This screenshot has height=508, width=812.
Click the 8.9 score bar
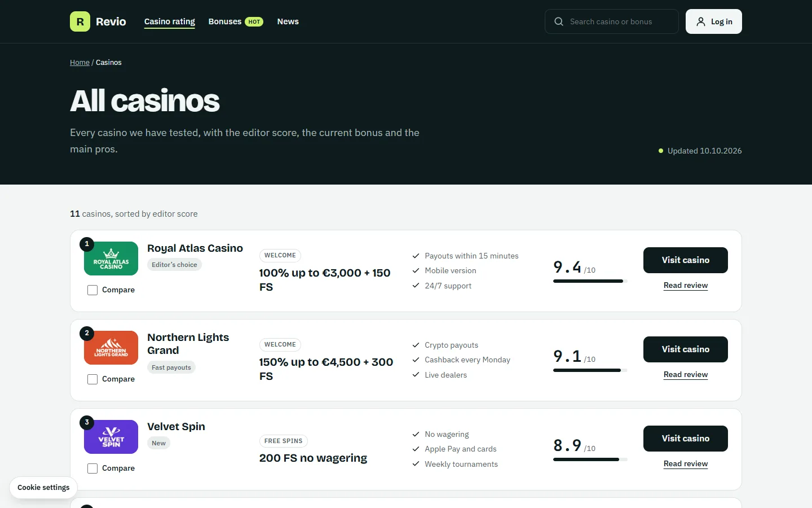[x=590, y=459]
